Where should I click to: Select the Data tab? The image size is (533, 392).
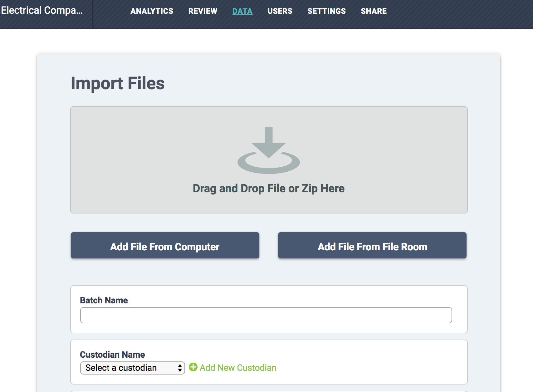[242, 11]
